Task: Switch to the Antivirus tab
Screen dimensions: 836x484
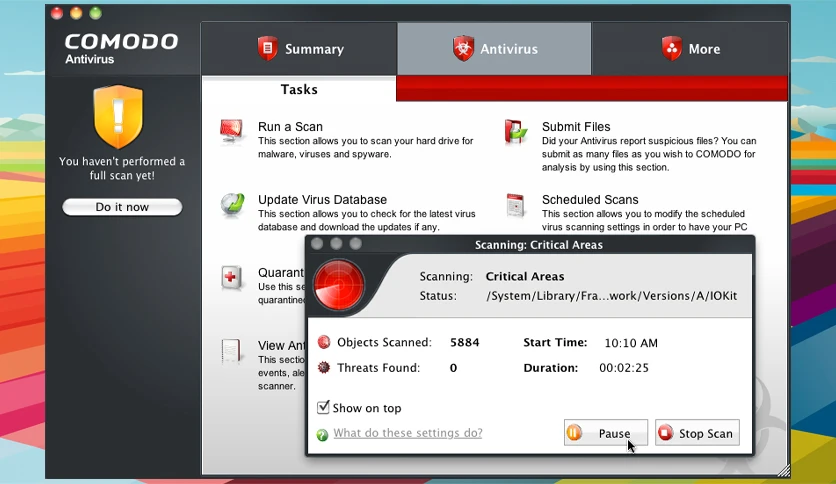Action: 494,49
